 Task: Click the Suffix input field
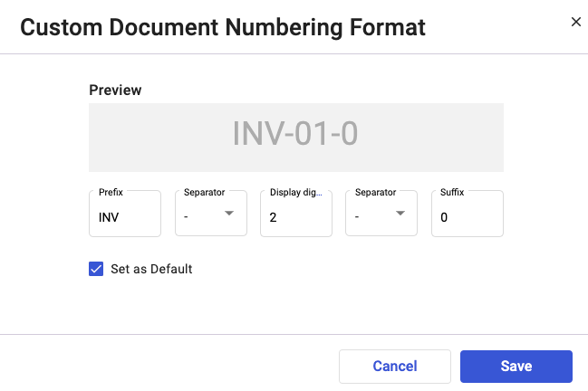click(468, 214)
